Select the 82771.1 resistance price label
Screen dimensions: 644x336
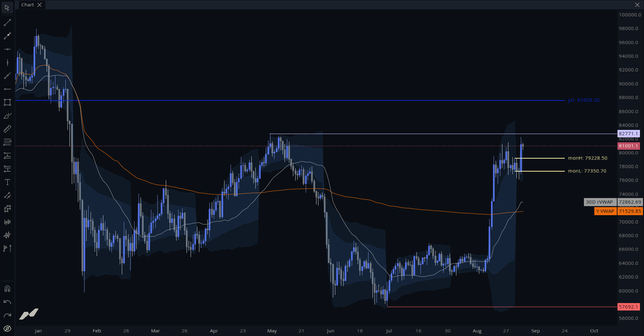(629, 134)
